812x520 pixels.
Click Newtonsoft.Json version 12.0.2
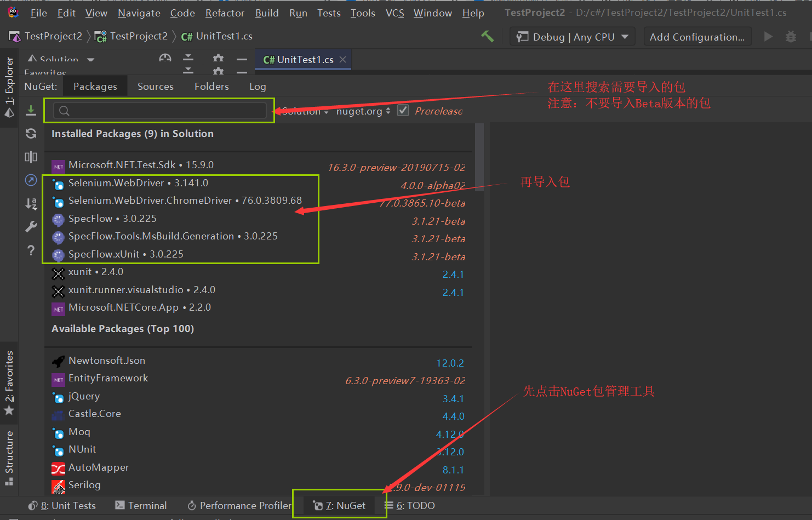[450, 363]
